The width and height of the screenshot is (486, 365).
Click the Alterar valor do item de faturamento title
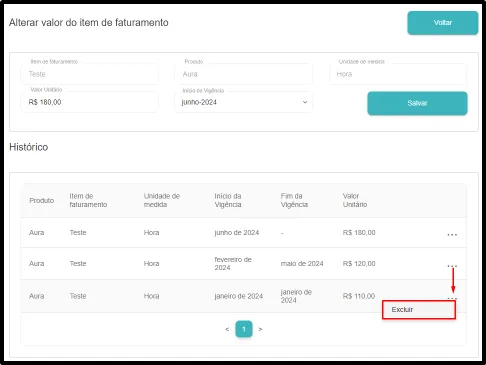(89, 23)
